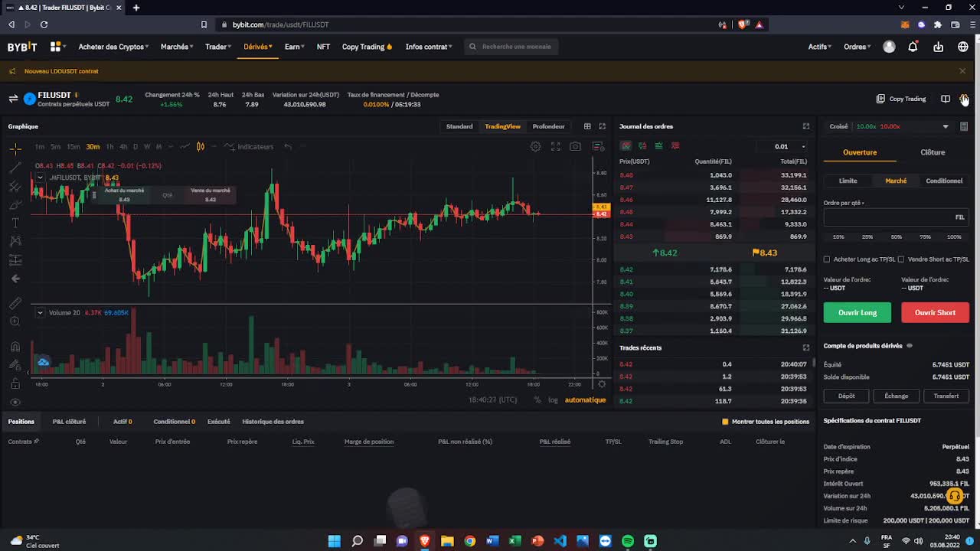Select the trend line drawing tool
This screenshot has height=551, width=980.
click(15, 167)
